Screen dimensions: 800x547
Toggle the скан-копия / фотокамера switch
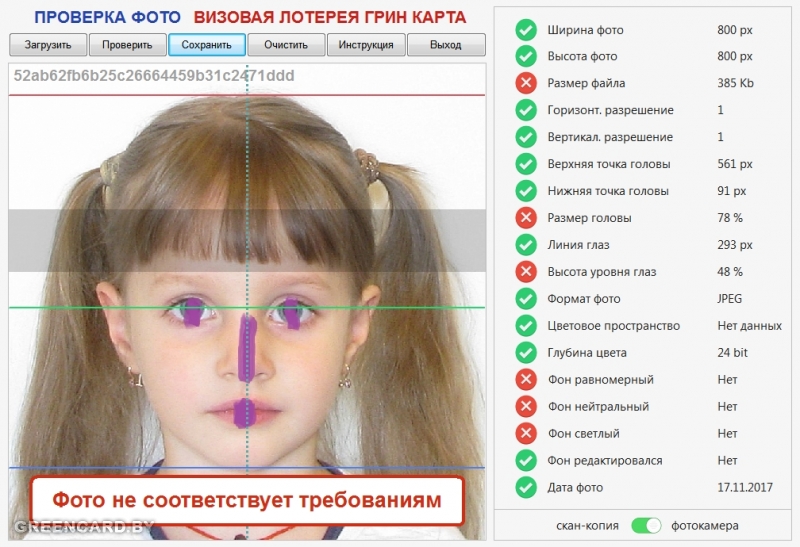pyautogui.click(x=646, y=526)
